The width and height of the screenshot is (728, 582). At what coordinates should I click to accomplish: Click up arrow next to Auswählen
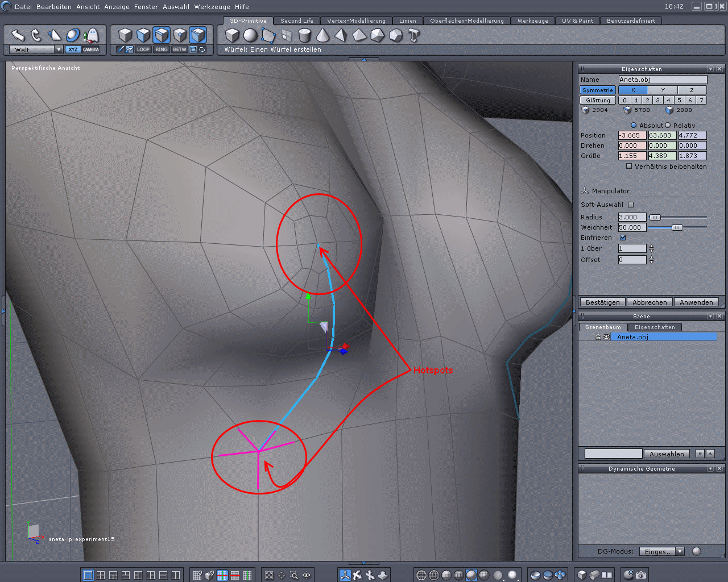[x=710, y=454]
